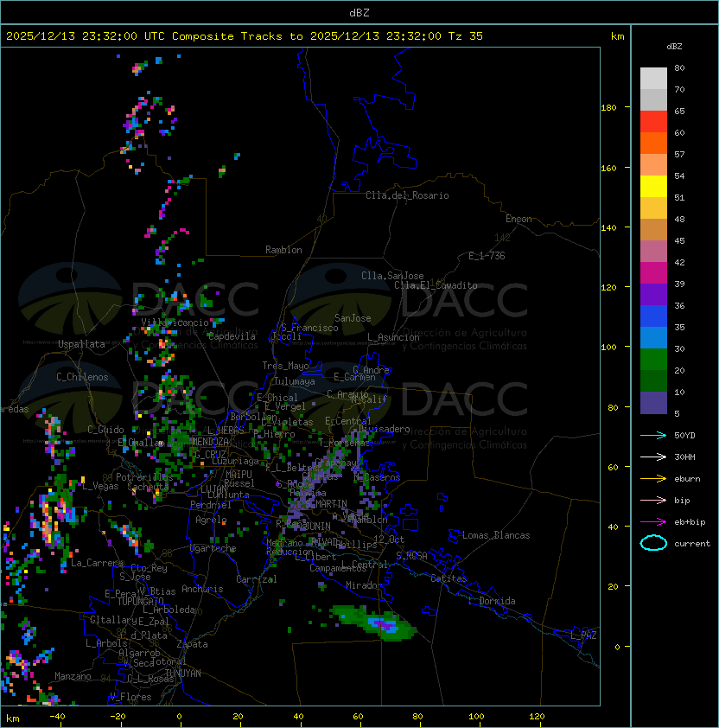Image resolution: width=719 pixels, height=728 pixels.
Task: Click the Ugarteche place label
Action: click(x=213, y=549)
